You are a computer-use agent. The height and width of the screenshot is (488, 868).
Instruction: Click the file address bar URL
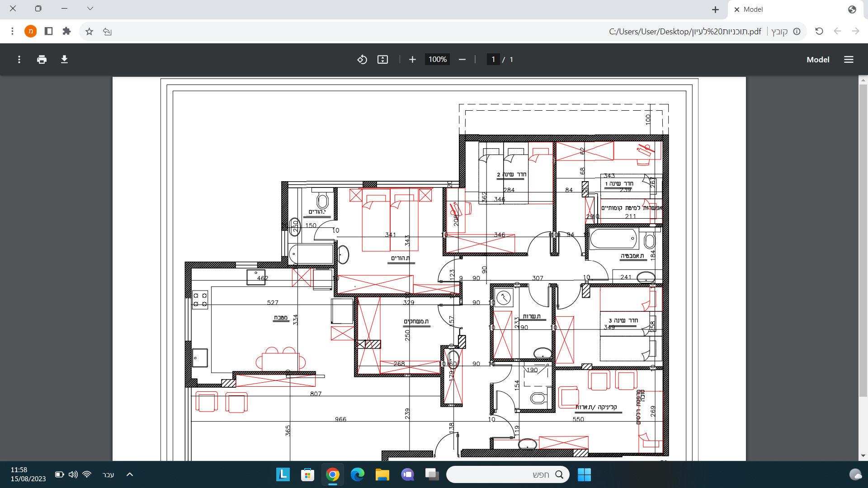point(684,32)
